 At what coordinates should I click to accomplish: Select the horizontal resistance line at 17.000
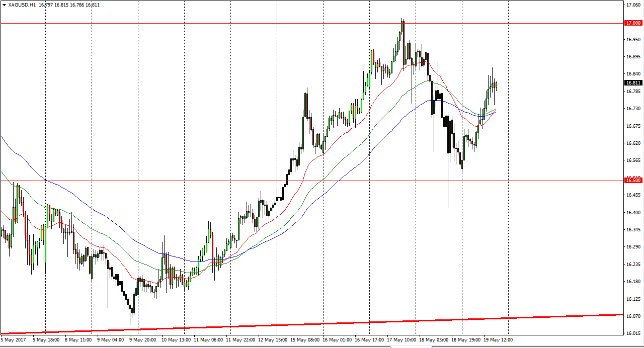point(201,23)
